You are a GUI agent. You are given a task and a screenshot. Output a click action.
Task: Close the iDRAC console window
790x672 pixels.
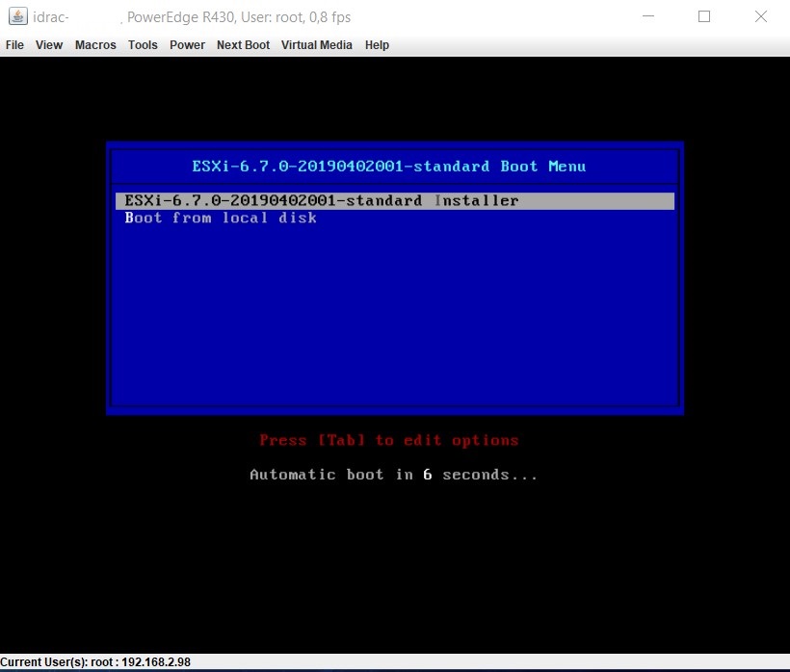coord(761,16)
